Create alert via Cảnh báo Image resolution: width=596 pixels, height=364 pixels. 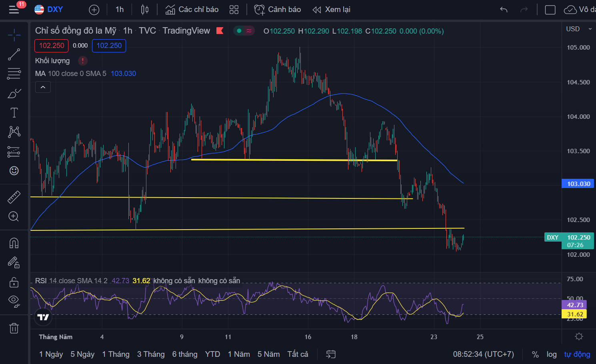278,10
